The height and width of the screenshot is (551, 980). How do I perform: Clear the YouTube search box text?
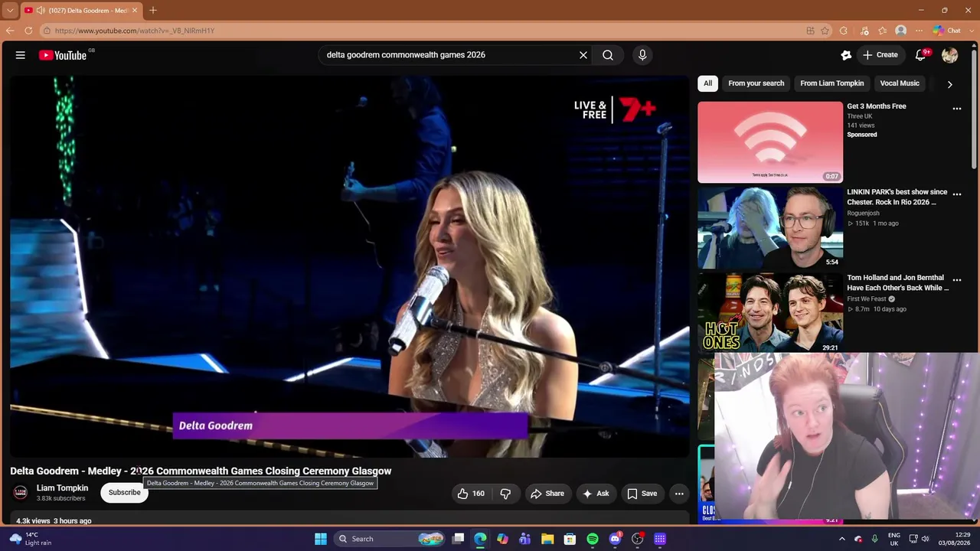583,55
